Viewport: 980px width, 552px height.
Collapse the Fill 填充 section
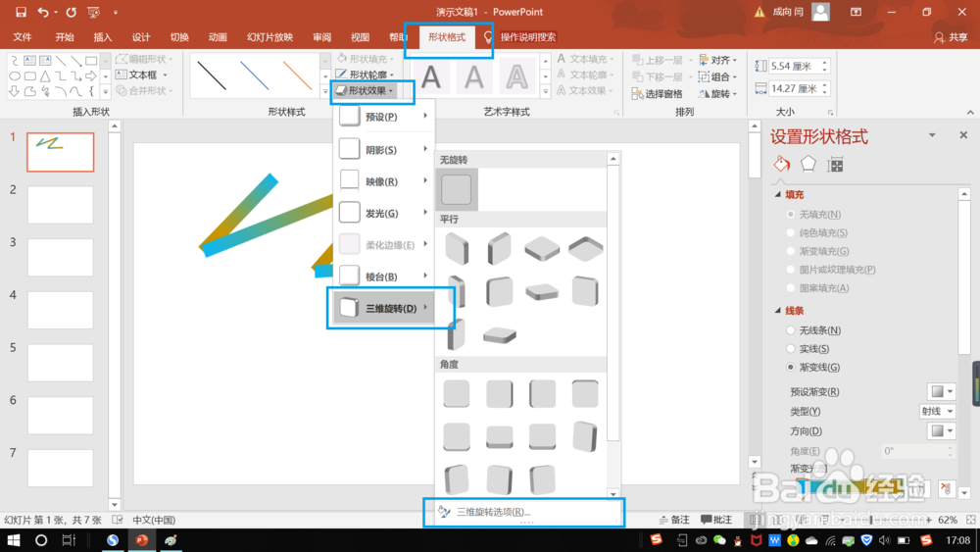[778, 194]
